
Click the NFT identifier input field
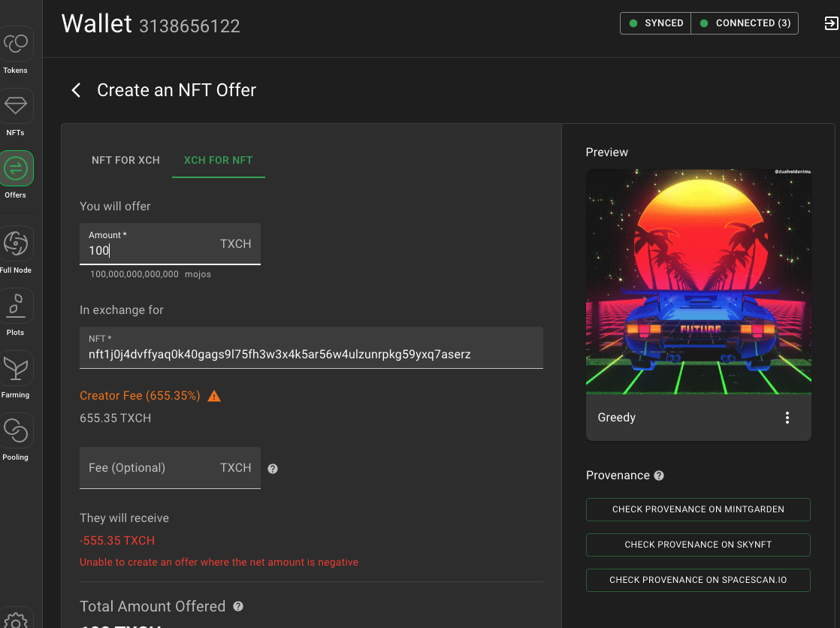pos(311,348)
